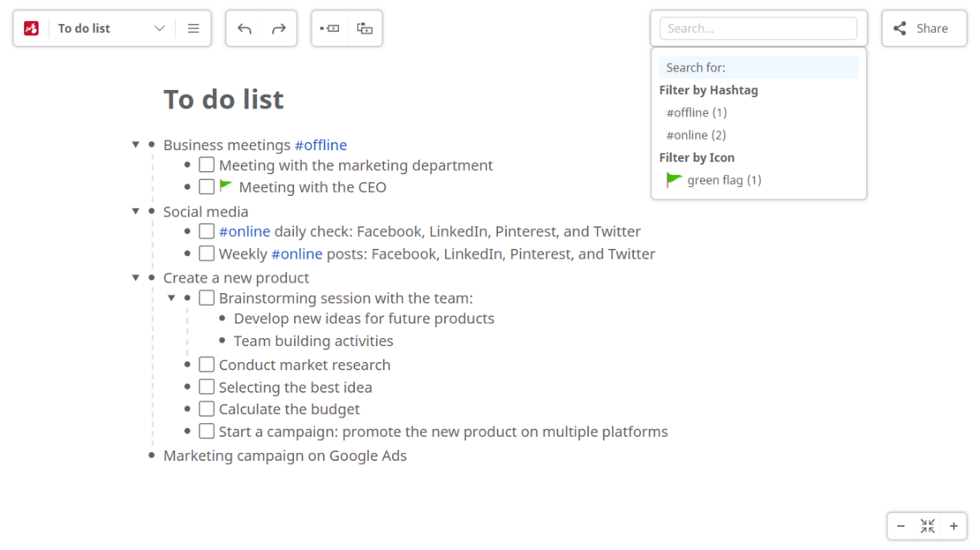The width and height of the screenshot is (980, 550).
Task: Open the hamburger menu
Action: coord(193,27)
